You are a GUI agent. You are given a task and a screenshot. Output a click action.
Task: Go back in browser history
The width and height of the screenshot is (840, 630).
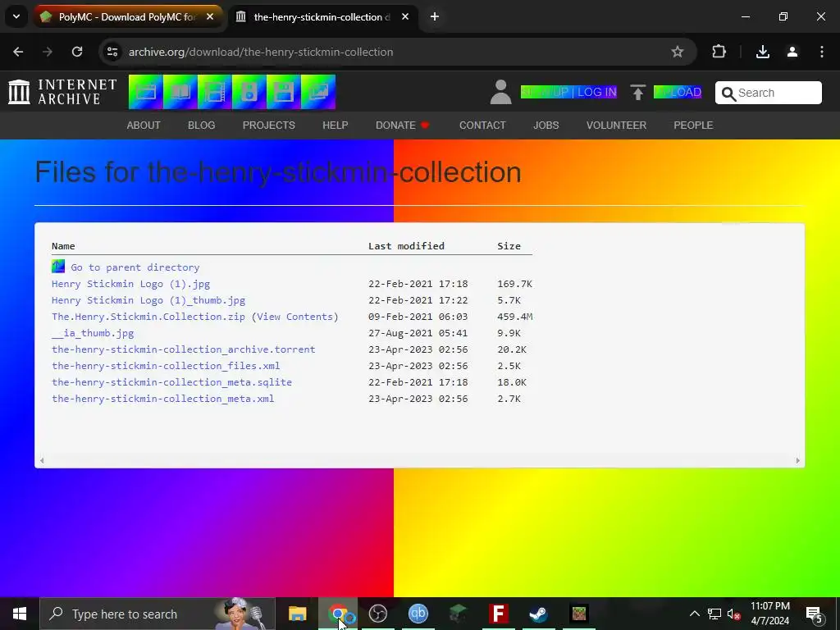18,52
